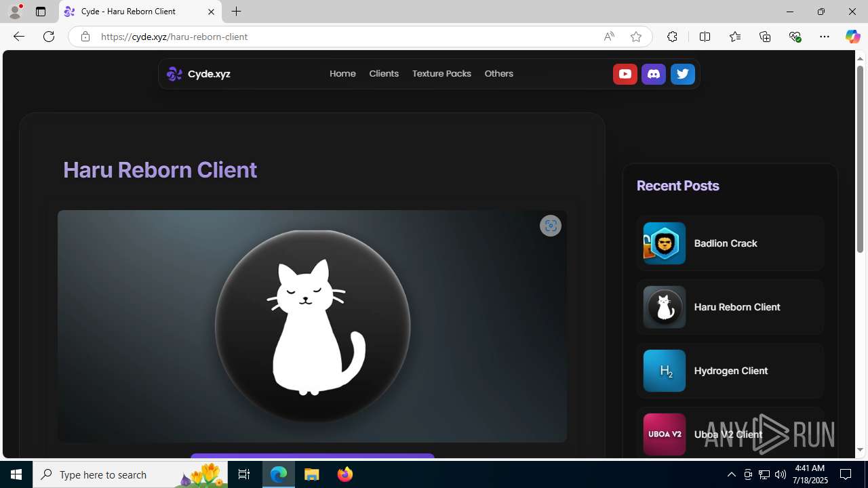The width and height of the screenshot is (868, 488).
Task: Open Hydrogen Client post thumbnail
Action: pos(665,371)
